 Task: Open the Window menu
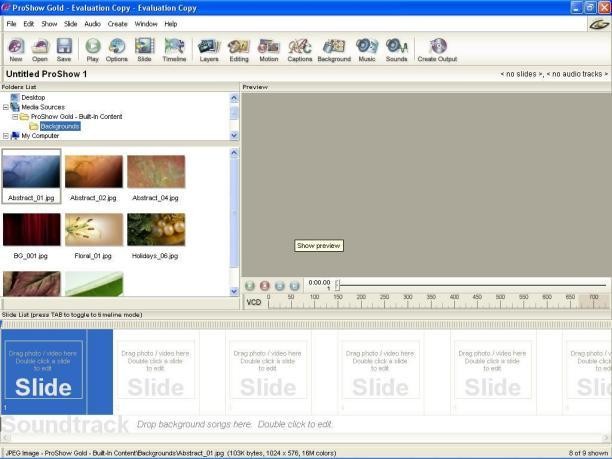pyautogui.click(x=146, y=24)
